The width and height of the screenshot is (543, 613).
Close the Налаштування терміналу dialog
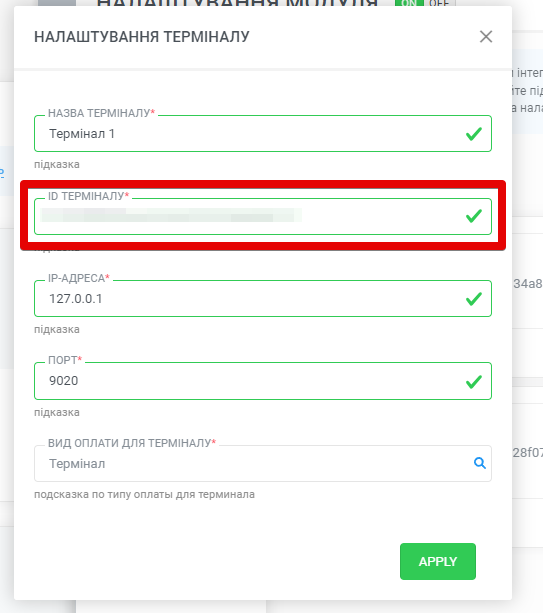486,37
